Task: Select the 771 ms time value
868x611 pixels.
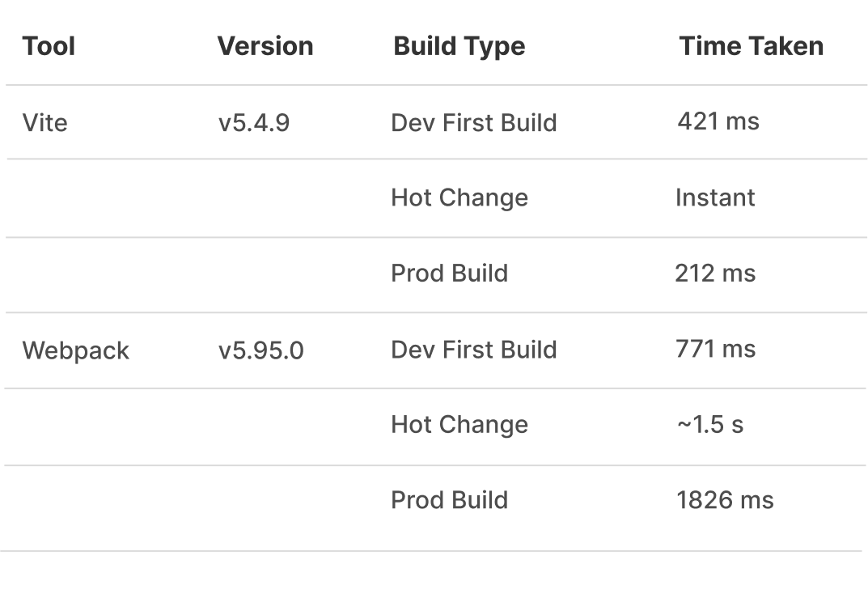Action: [715, 349]
